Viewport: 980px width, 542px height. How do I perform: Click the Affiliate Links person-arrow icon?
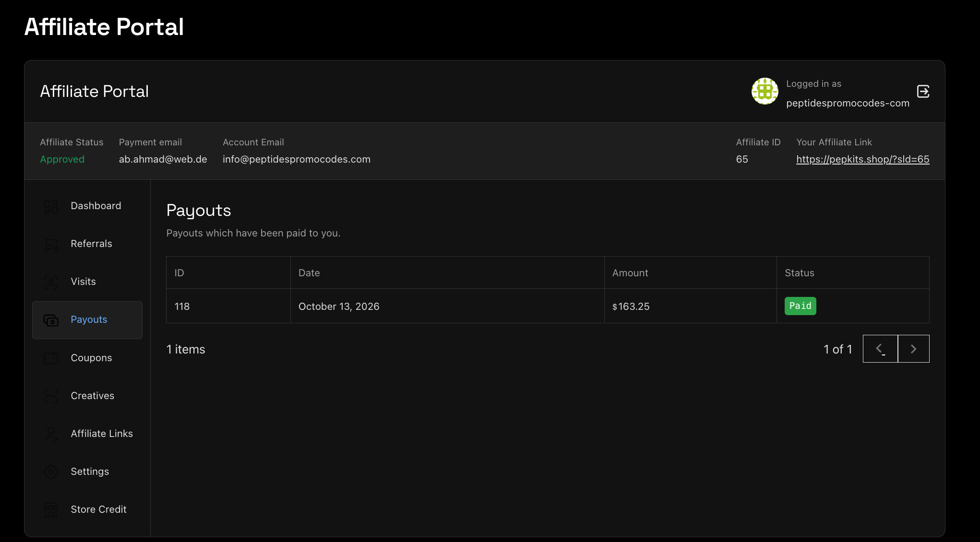tap(51, 434)
